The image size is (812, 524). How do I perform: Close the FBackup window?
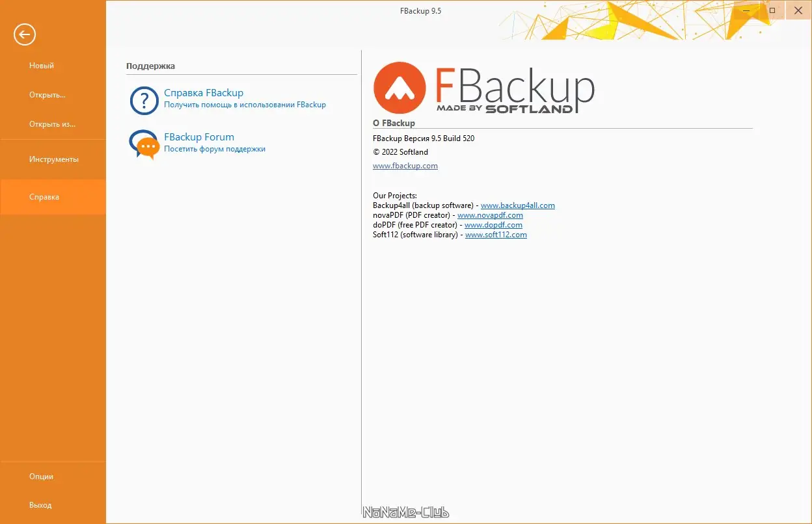(797, 10)
